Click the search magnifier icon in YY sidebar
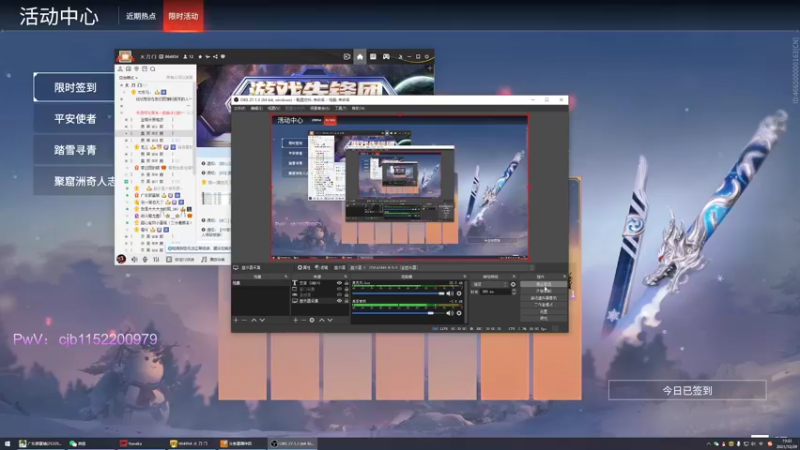 tap(153, 69)
